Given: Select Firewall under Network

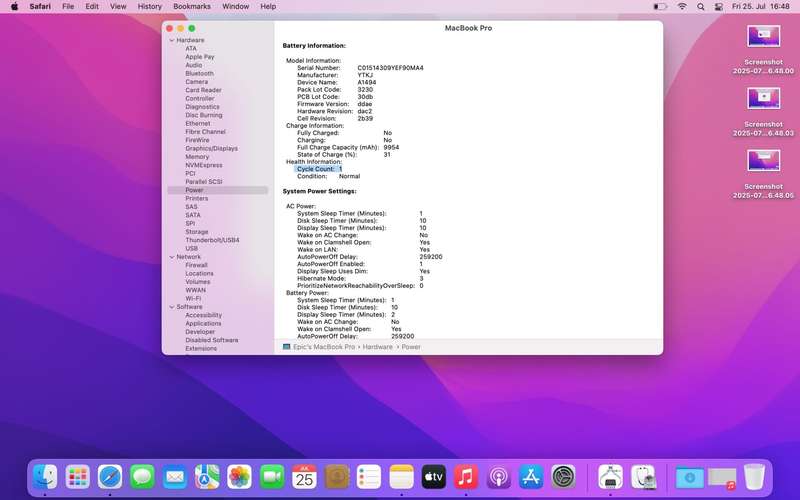Looking at the screenshot, I should click(196, 265).
